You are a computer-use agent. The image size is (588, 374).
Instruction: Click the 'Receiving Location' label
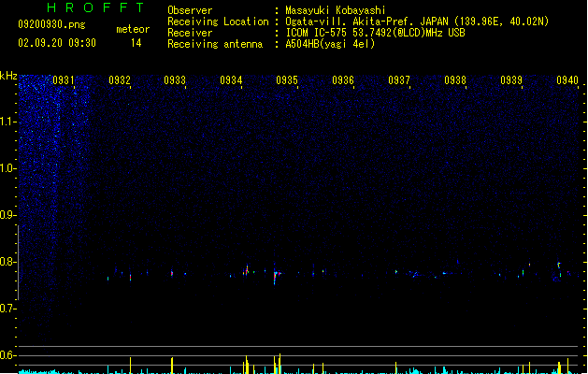(218, 22)
